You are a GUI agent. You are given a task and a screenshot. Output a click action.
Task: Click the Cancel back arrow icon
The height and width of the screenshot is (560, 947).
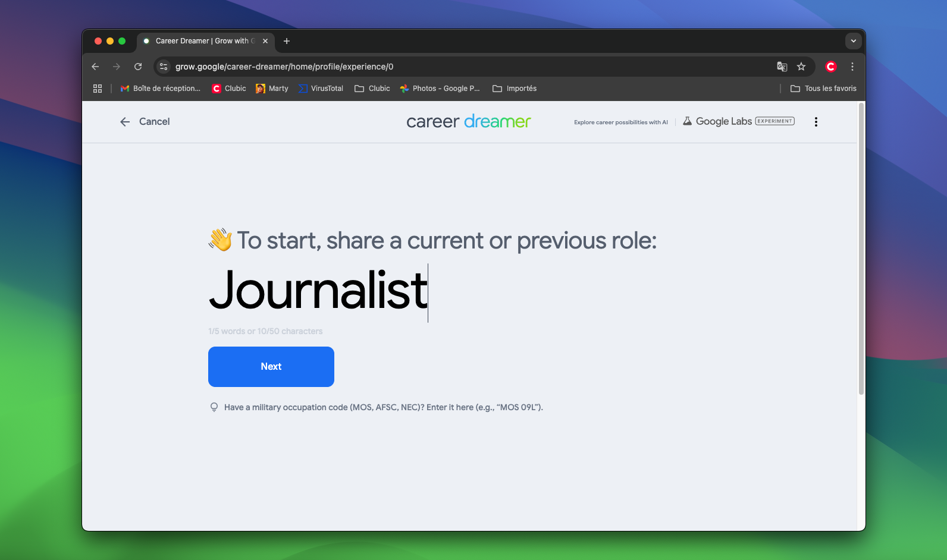click(x=125, y=122)
